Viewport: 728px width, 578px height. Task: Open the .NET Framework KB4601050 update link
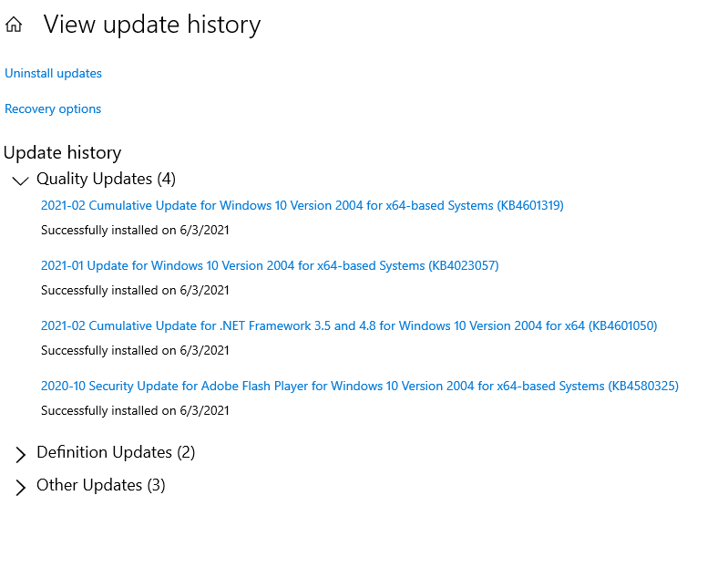coord(349,325)
